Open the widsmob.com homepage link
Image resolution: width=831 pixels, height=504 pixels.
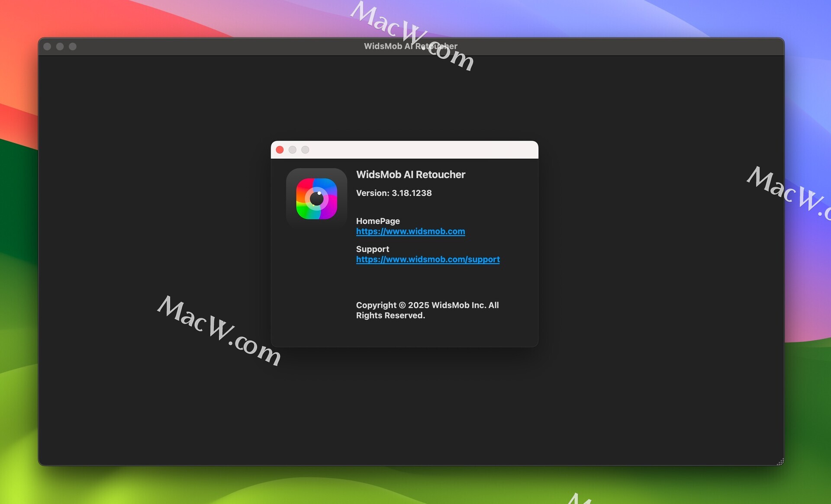coord(410,231)
